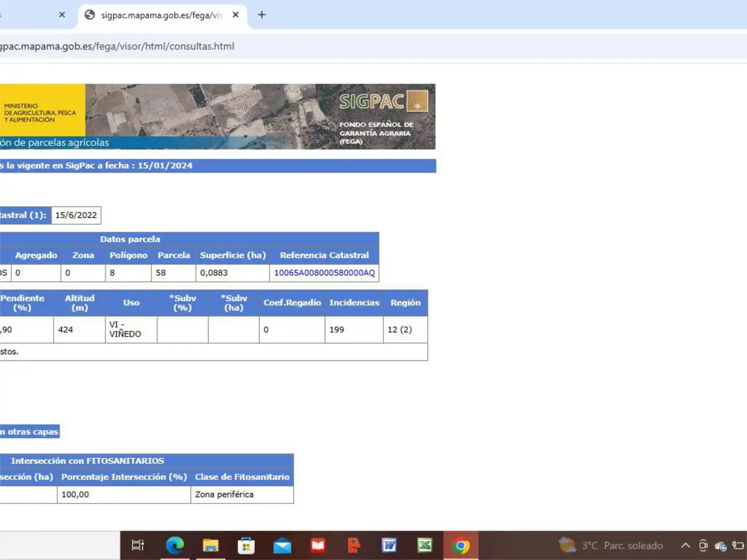Open the OneDrive cloud tray icon

pos(721,546)
